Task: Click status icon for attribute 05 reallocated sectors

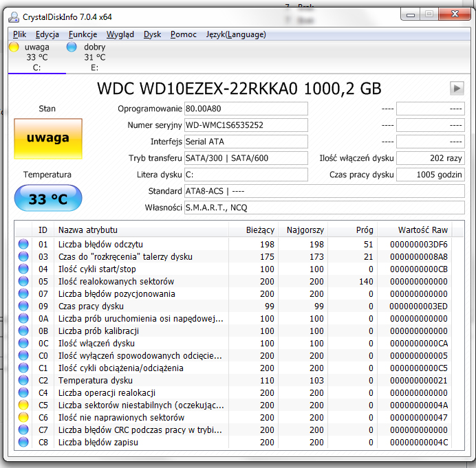Action: 23,282
